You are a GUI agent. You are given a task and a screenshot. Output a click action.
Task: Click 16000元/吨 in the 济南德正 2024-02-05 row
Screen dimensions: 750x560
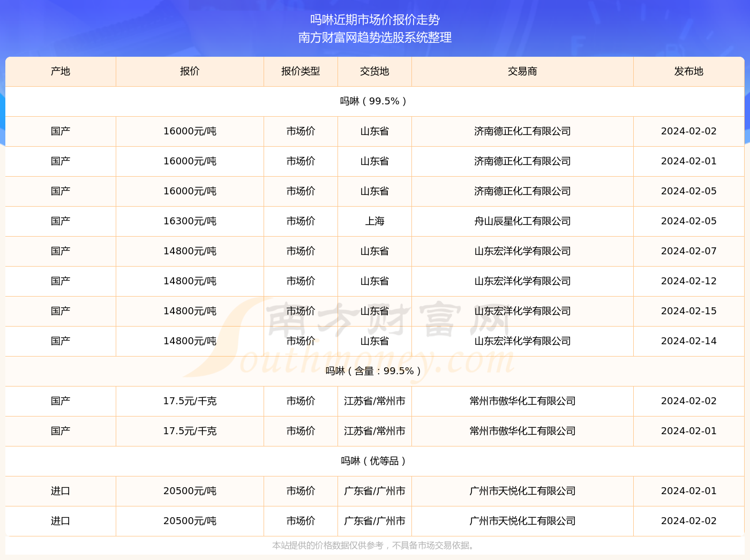point(190,191)
